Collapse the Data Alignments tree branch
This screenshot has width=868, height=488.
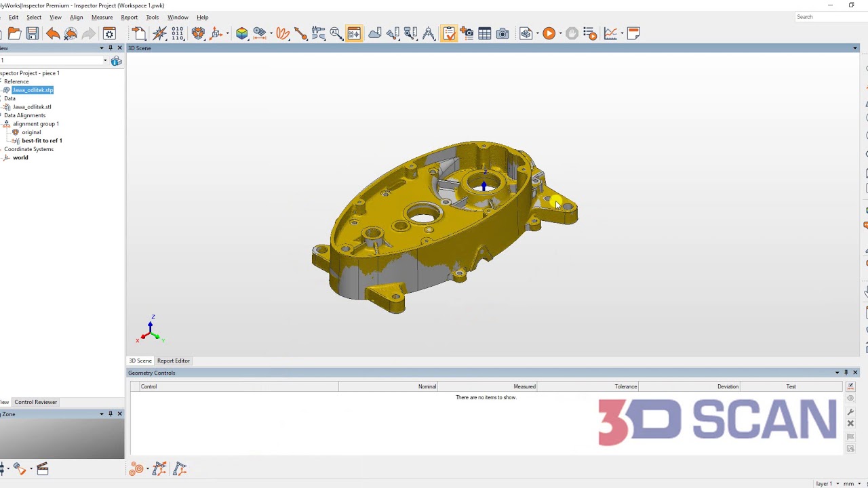(2, 115)
